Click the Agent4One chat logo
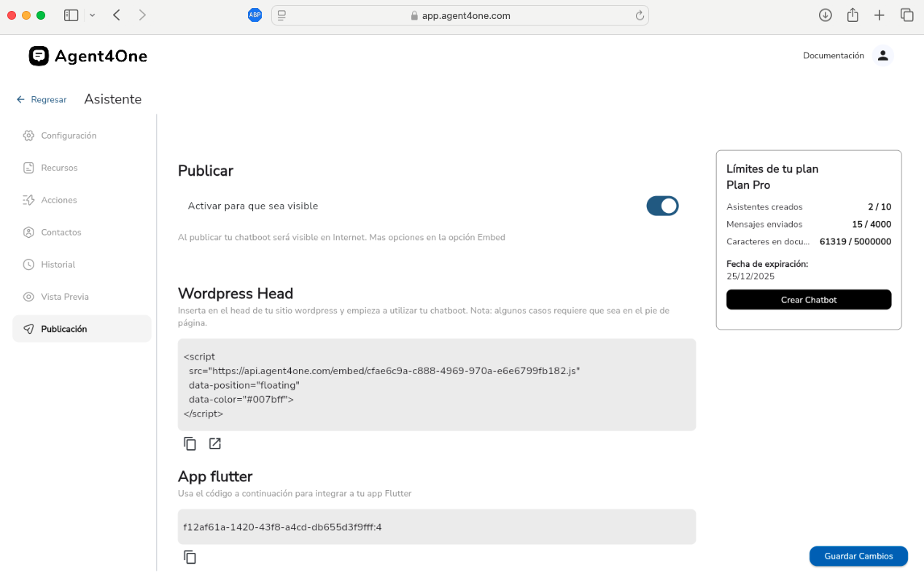 pyautogui.click(x=39, y=56)
